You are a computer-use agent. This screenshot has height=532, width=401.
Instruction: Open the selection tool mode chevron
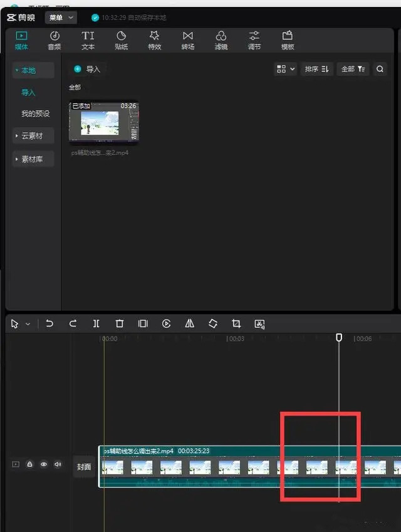[x=28, y=324]
